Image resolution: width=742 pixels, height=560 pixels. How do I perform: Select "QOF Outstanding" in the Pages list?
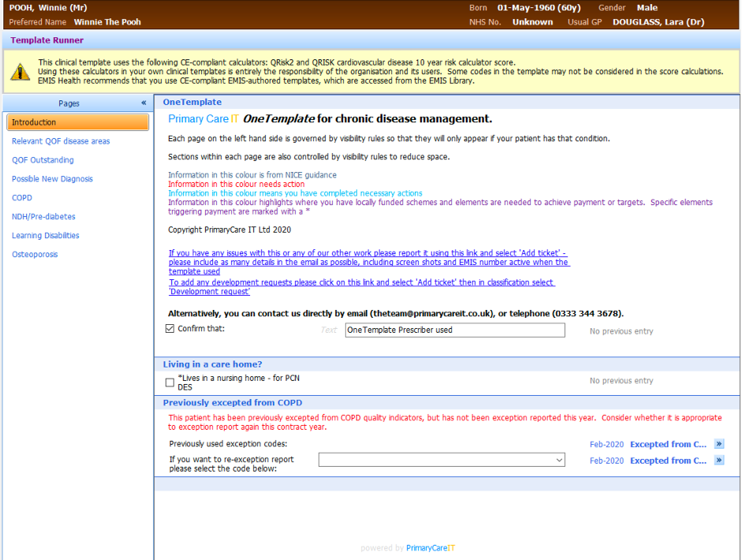click(x=45, y=159)
